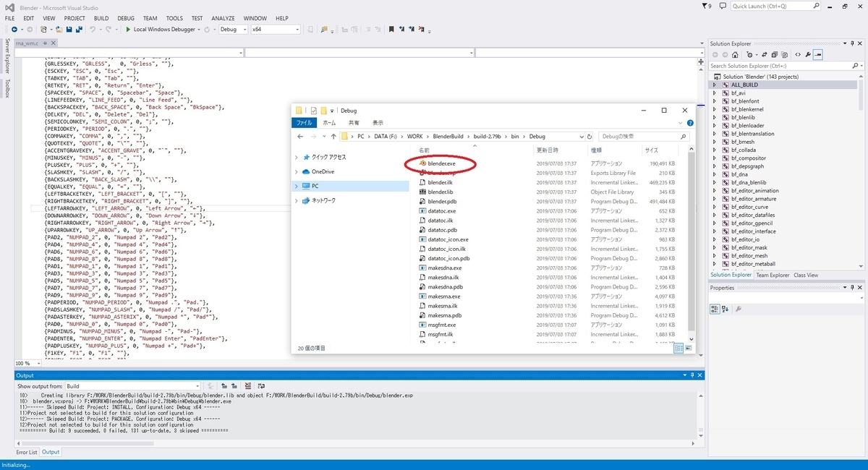Click the Sync with Active Document icon

(x=763, y=54)
